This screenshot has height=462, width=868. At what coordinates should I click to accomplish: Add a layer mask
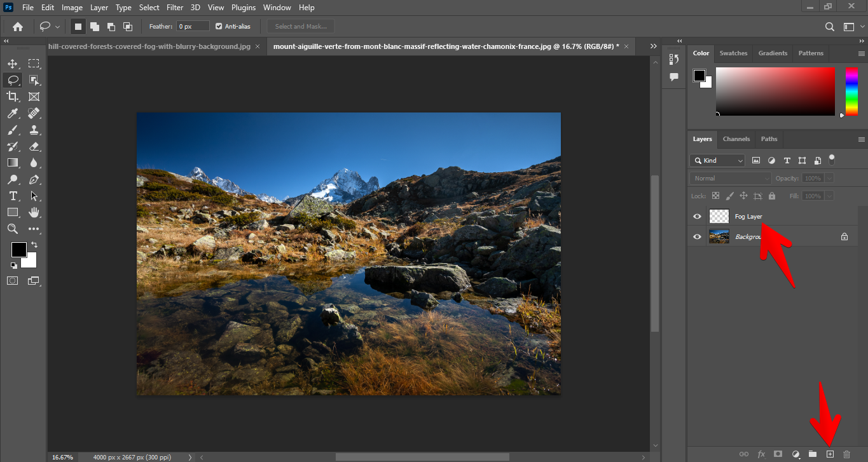(778, 454)
